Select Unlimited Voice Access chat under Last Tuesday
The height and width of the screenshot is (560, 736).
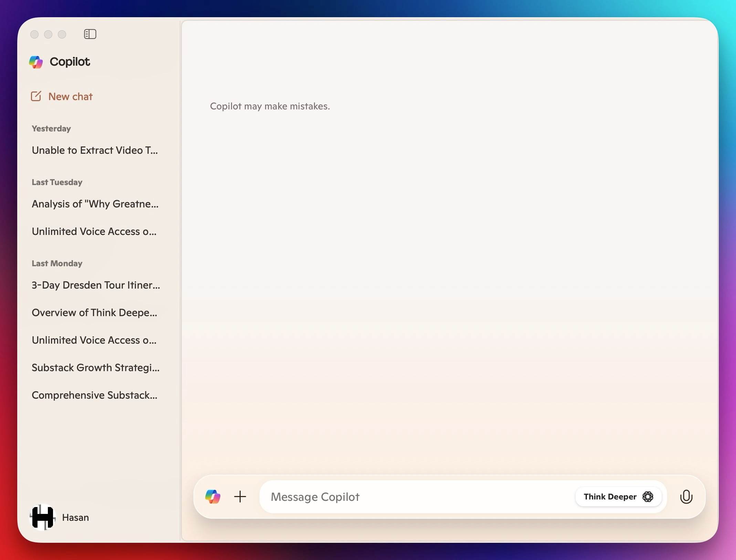click(x=94, y=231)
